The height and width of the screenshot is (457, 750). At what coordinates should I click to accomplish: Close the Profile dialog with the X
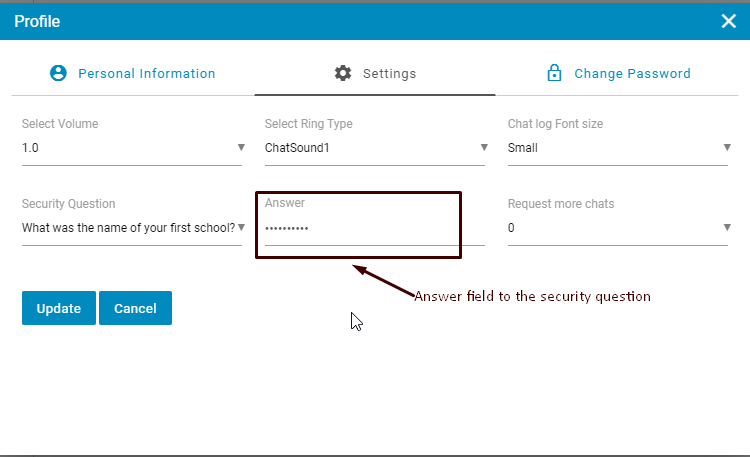pos(728,21)
